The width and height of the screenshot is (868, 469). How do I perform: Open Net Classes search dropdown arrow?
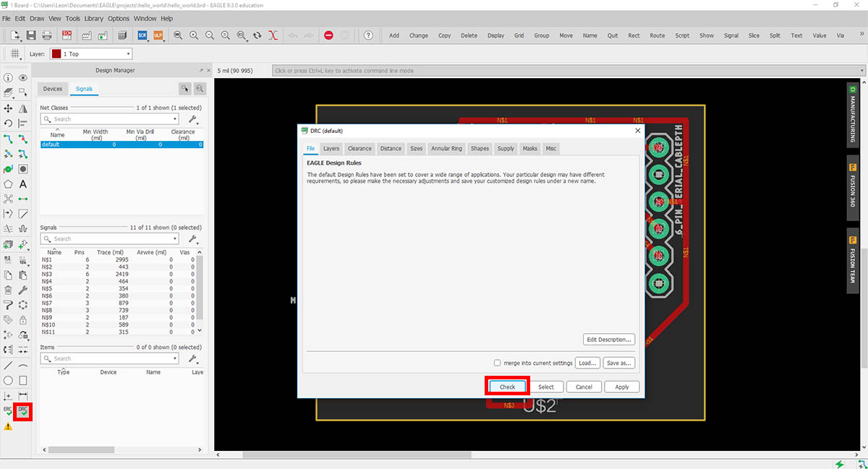point(174,119)
